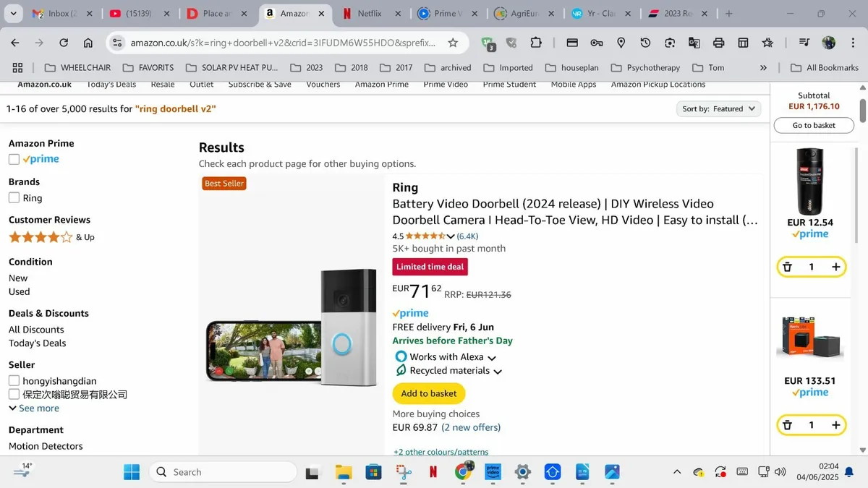Add the Ring doorbell to basket
The height and width of the screenshot is (488, 868).
429,393
